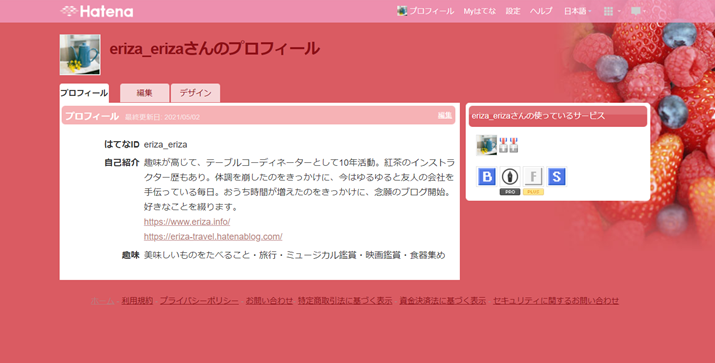Switch to the 編集 tab
Viewport: 715px width, 363px height.
(x=144, y=93)
